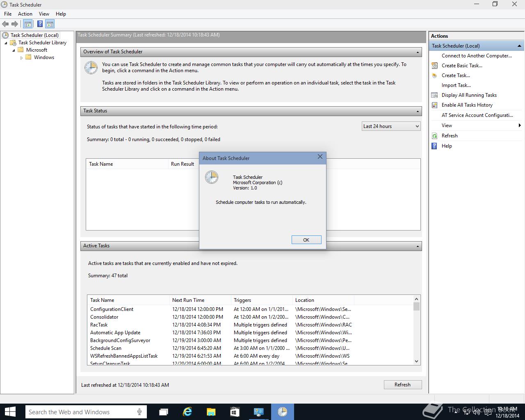Viewport: 525px width, 420px height.
Task: Click Connect to Another Computer
Action: [477, 56]
